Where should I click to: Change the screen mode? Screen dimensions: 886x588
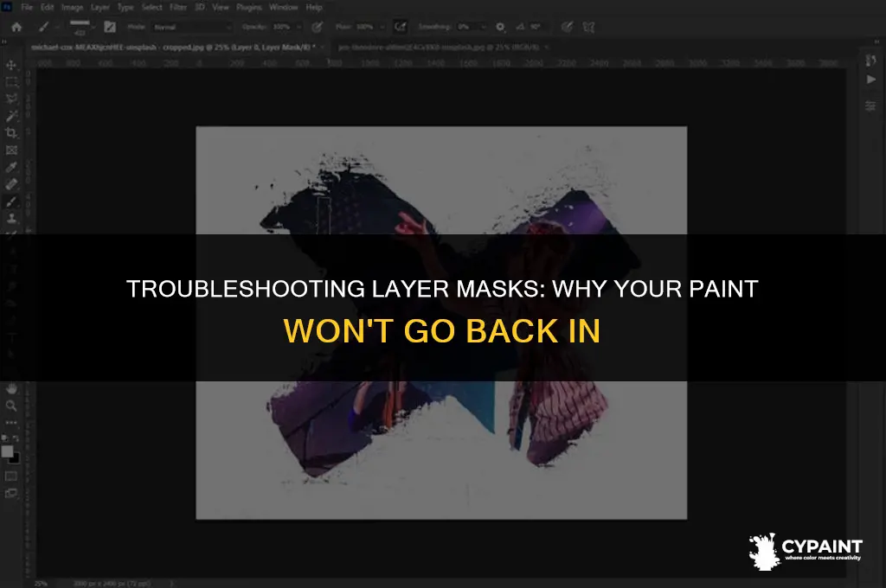coord(10,493)
